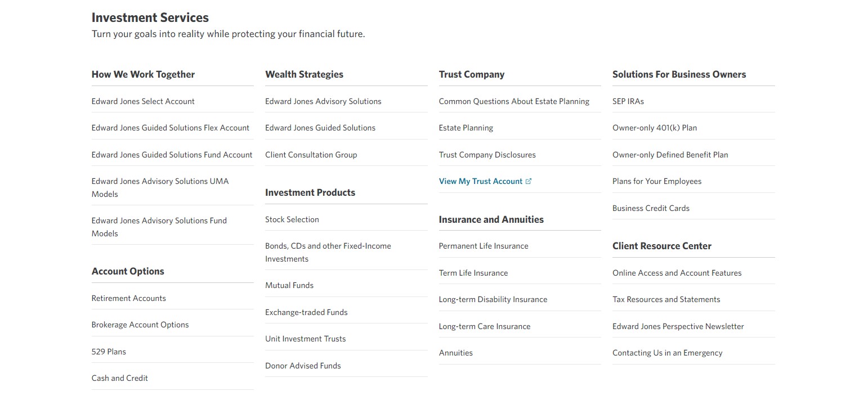Open Edward Jones Advisory Solutions UMA Models

pos(160,187)
